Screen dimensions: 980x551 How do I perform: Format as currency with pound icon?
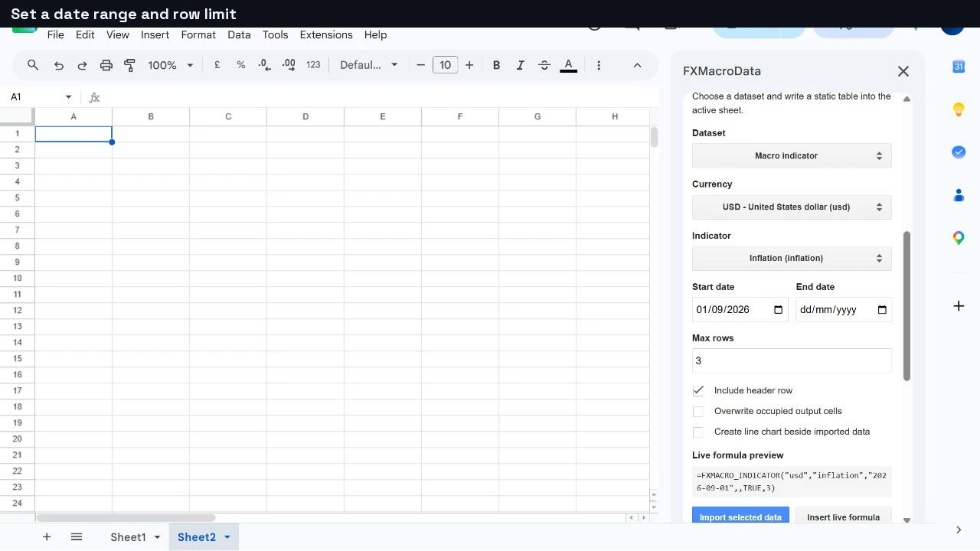(217, 65)
